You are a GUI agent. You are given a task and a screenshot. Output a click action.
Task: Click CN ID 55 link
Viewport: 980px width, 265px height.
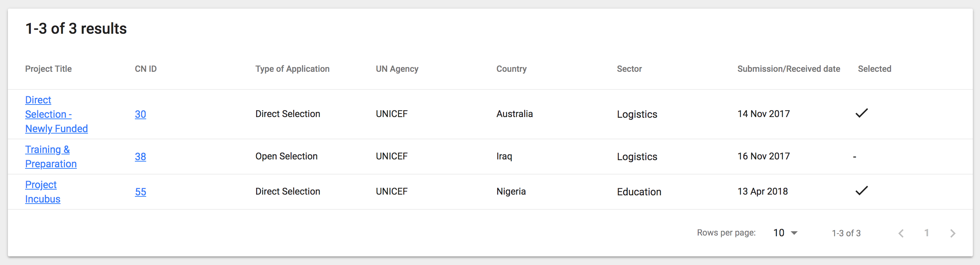point(140,192)
